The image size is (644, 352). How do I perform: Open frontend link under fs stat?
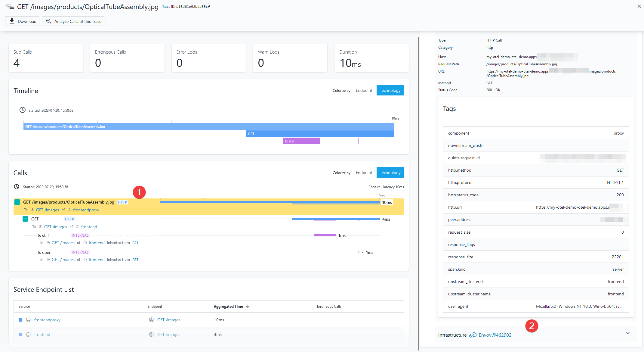pos(97,243)
